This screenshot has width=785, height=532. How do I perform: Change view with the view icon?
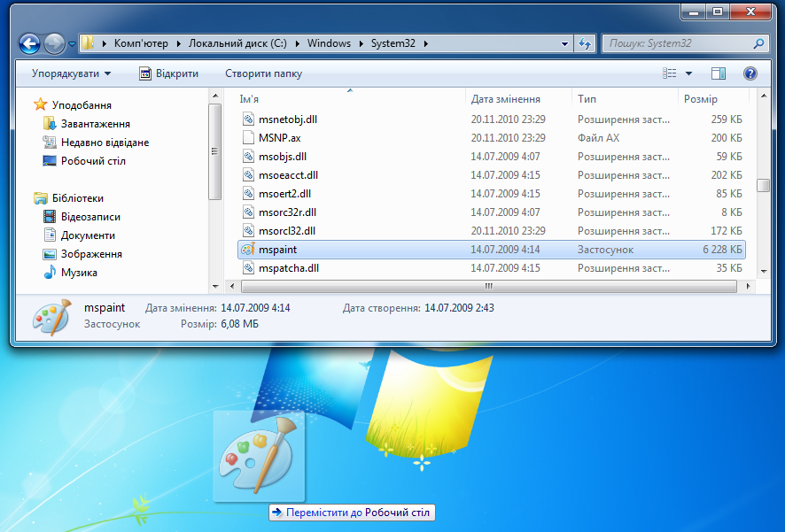pyautogui.click(x=669, y=73)
